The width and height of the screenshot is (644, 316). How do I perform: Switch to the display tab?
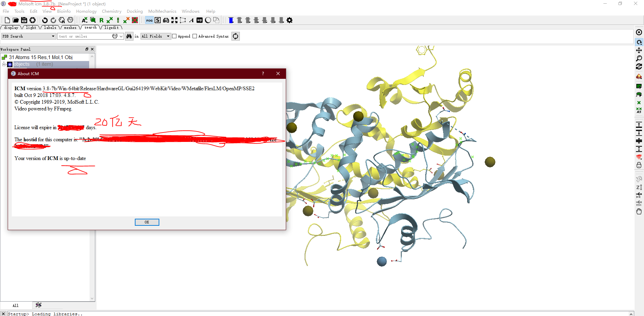coord(11,28)
